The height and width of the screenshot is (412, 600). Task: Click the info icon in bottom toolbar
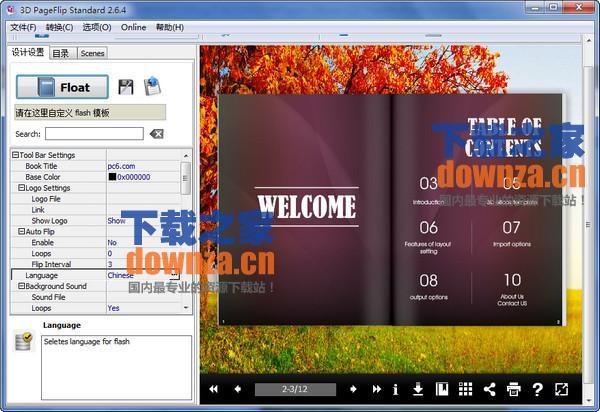[x=395, y=389]
